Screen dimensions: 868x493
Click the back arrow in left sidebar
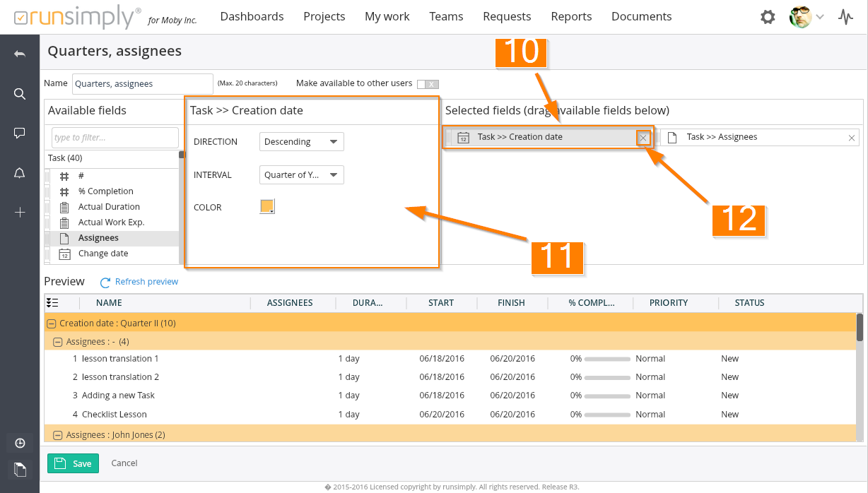pos(20,54)
